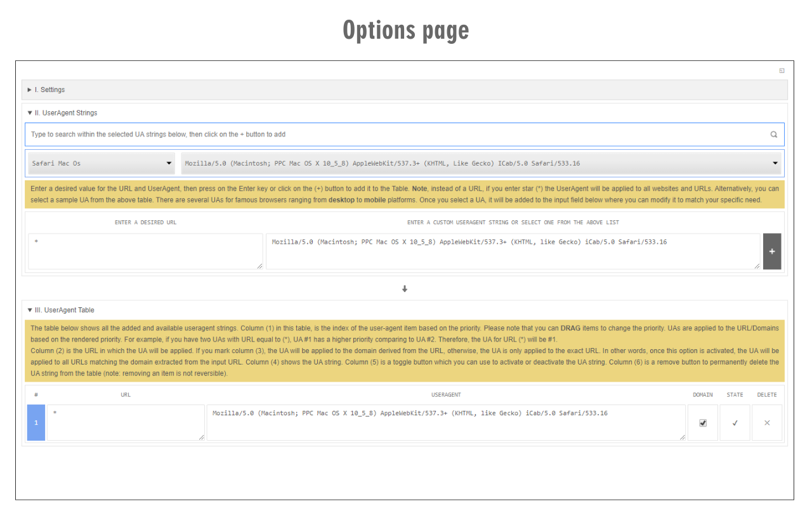Open the UserAgent string dropdown list

tap(774, 163)
